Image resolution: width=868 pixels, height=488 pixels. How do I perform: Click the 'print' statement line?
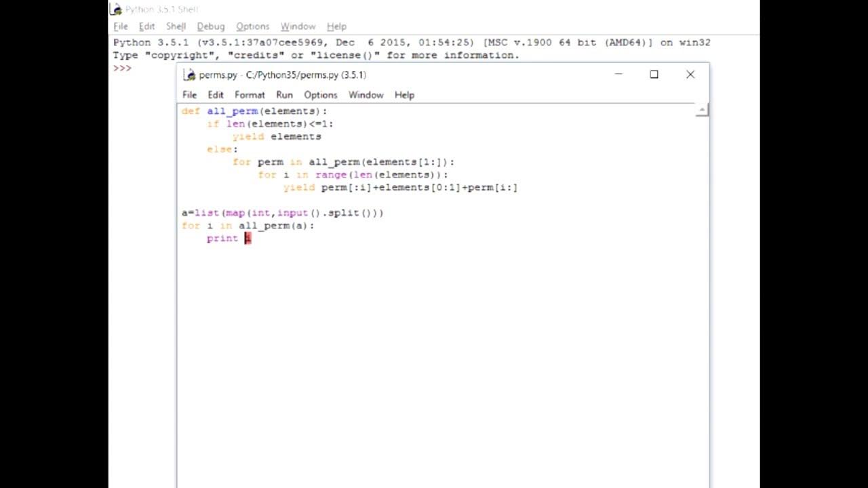(229, 239)
